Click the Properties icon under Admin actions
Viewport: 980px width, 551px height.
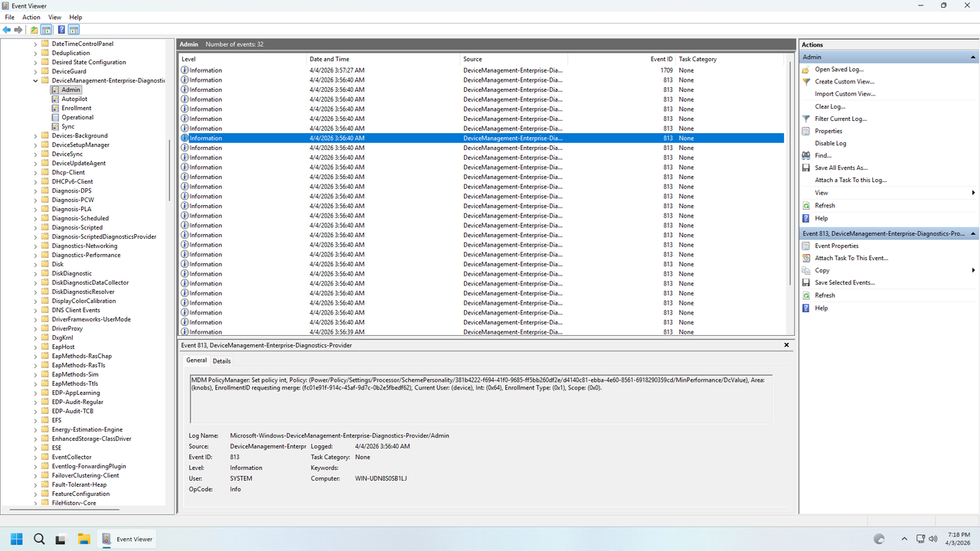pos(806,131)
